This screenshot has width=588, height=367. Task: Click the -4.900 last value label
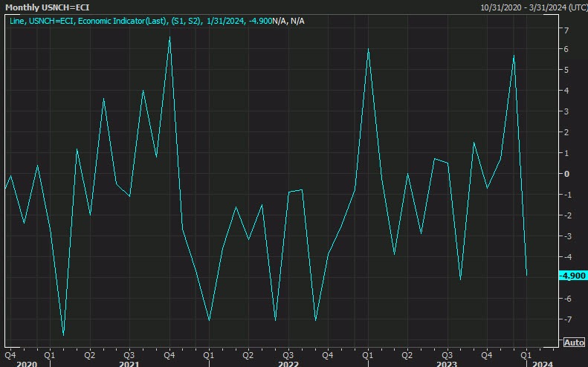pyautogui.click(x=572, y=276)
